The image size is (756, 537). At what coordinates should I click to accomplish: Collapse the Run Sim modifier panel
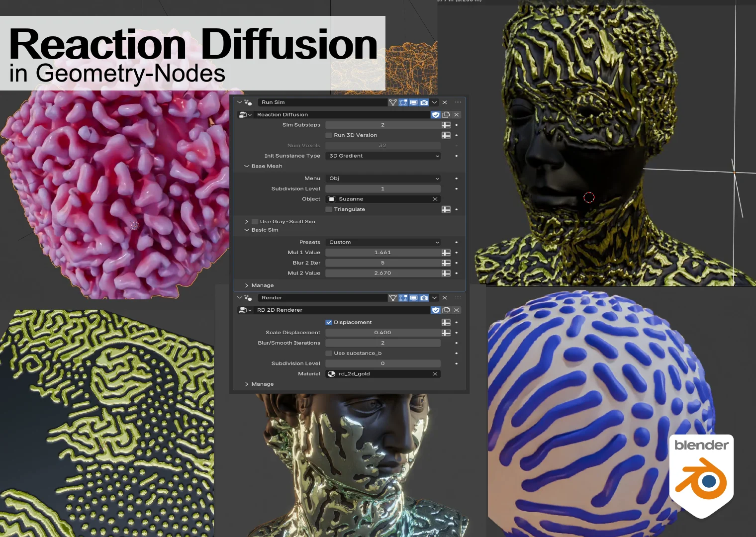click(240, 102)
